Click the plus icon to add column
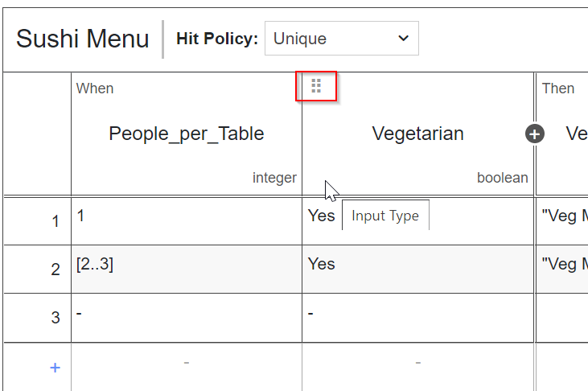 [535, 134]
